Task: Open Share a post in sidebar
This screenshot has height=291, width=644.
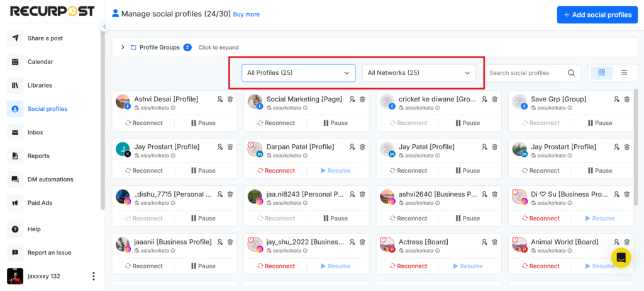Action: click(45, 38)
